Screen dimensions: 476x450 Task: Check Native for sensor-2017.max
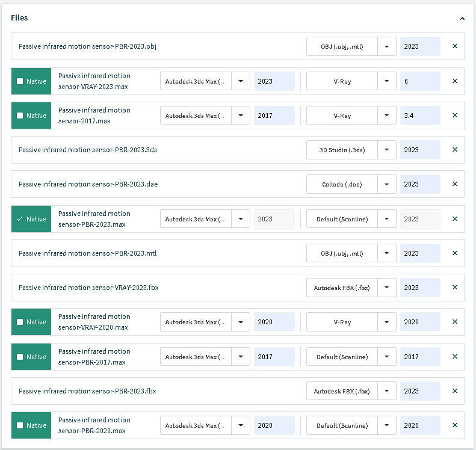[20, 116]
